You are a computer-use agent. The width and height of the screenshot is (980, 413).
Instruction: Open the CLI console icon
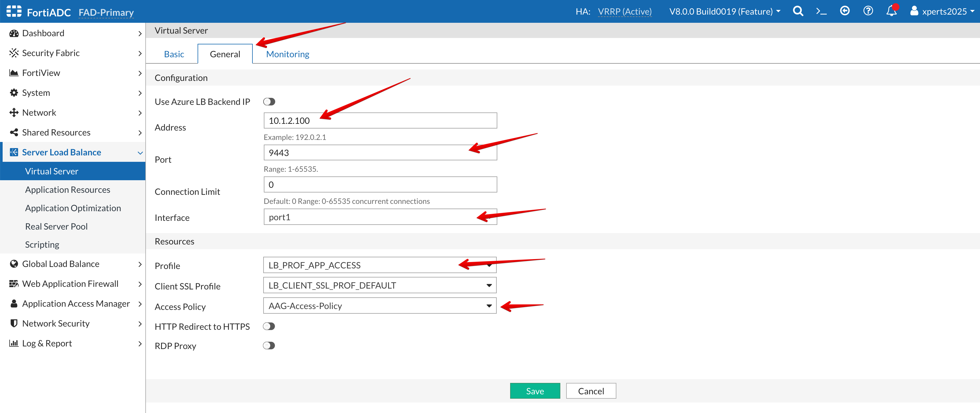point(821,11)
